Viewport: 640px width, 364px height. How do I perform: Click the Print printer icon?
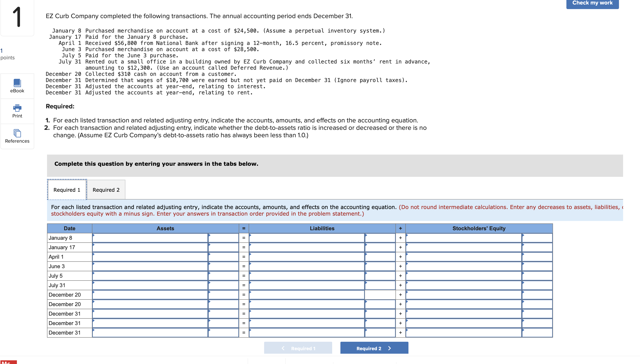pos(17,108)
